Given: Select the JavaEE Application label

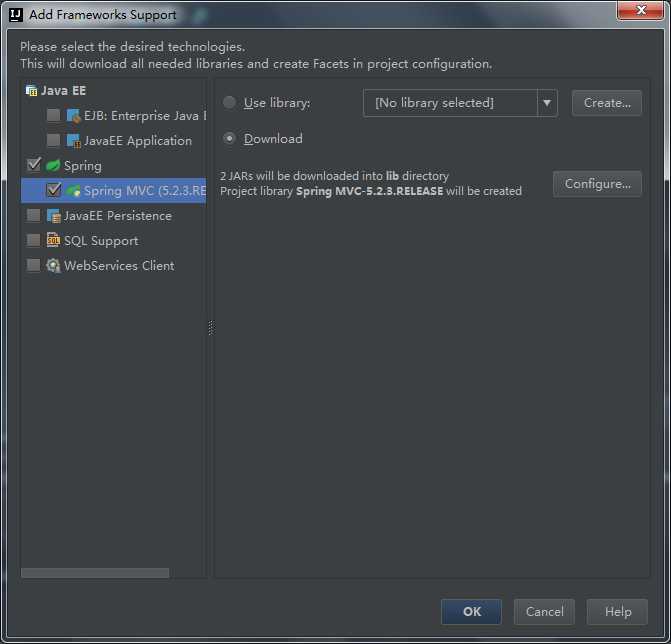Looking at the screenshot, I should coord(138,141).
